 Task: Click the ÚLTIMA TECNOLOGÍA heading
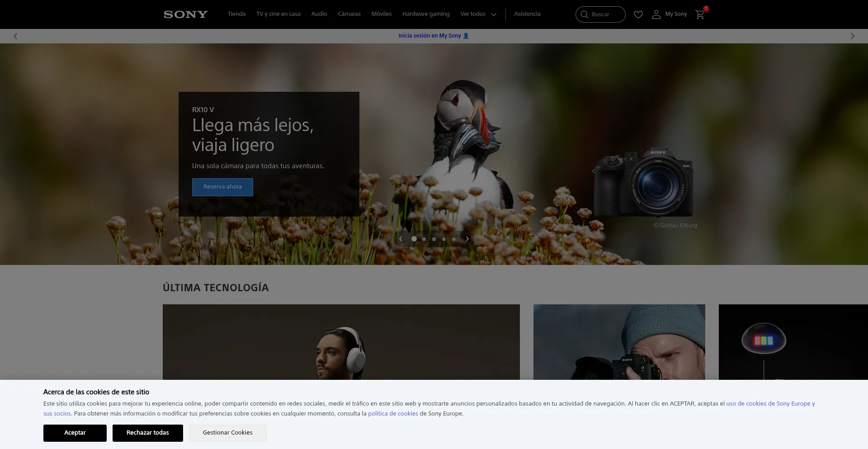point(216,288)
